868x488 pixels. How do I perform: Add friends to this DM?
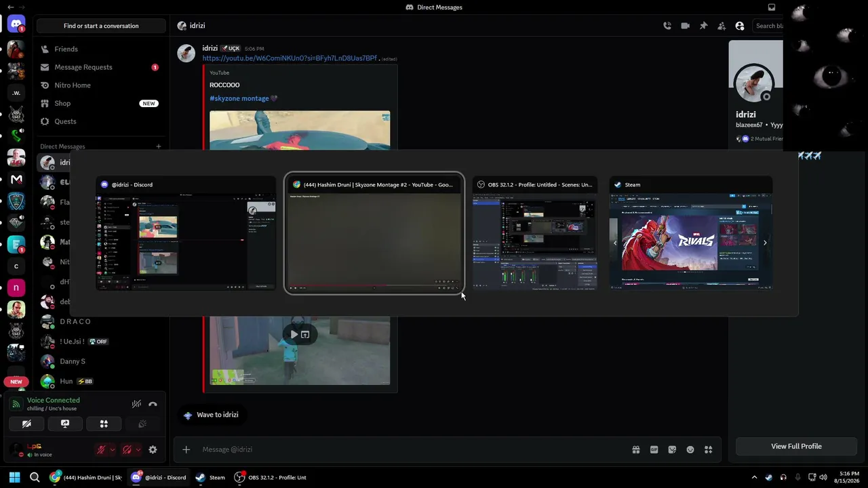pyautogui.click(x=722, y=26)
